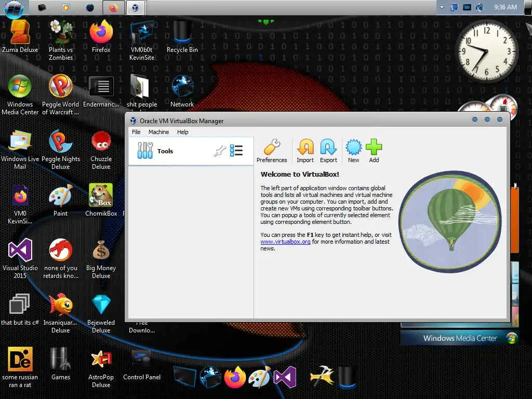Click the pin/wrench icon next to Tools
This screenshot has width=532, height=399.
pos(220,151)
